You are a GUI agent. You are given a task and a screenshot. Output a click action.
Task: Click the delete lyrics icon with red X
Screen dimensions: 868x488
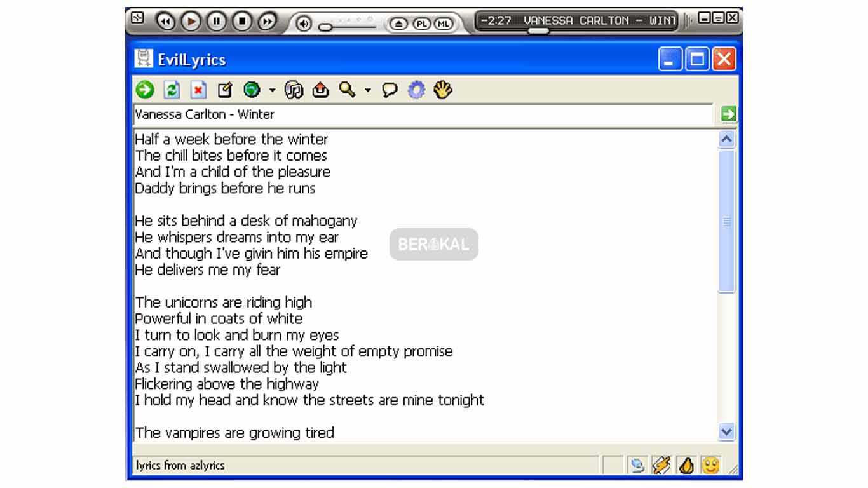pyautogui.click(x=199, y=90)
